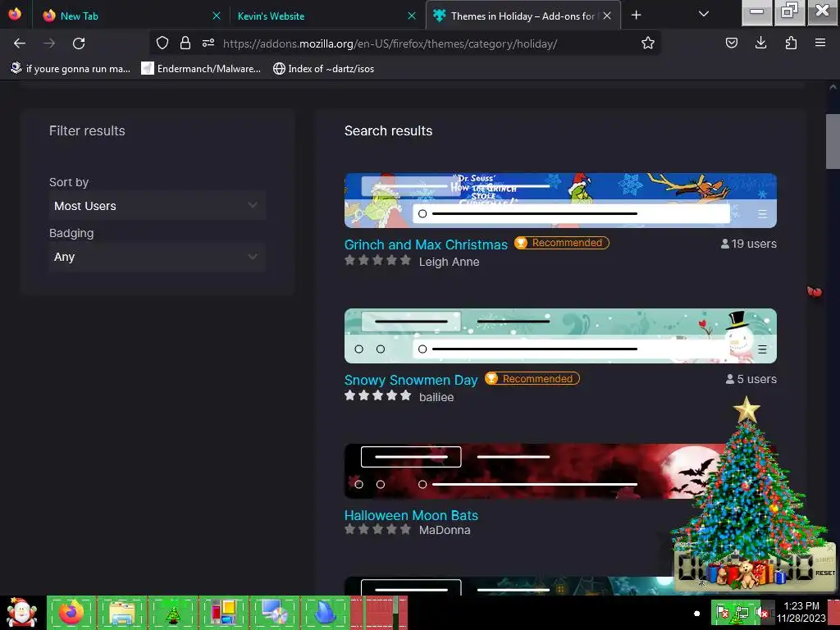Screen dimensions: 840x630
Task: Click the '5 users' count
Action: point(751,379)
